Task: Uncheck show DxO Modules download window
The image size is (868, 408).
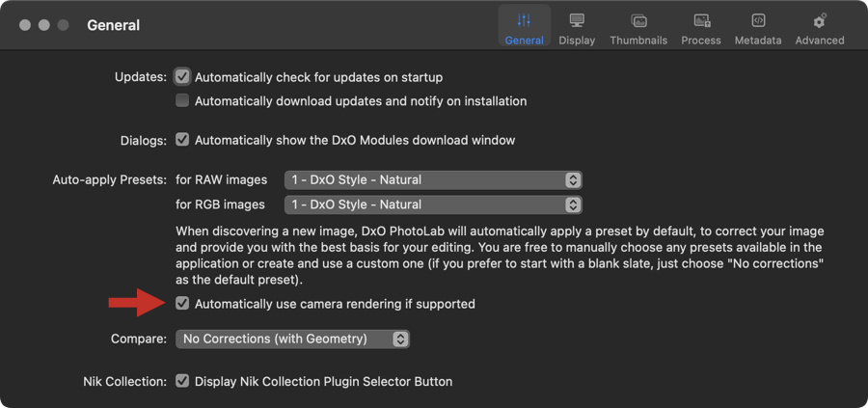Action: (182, 140)
